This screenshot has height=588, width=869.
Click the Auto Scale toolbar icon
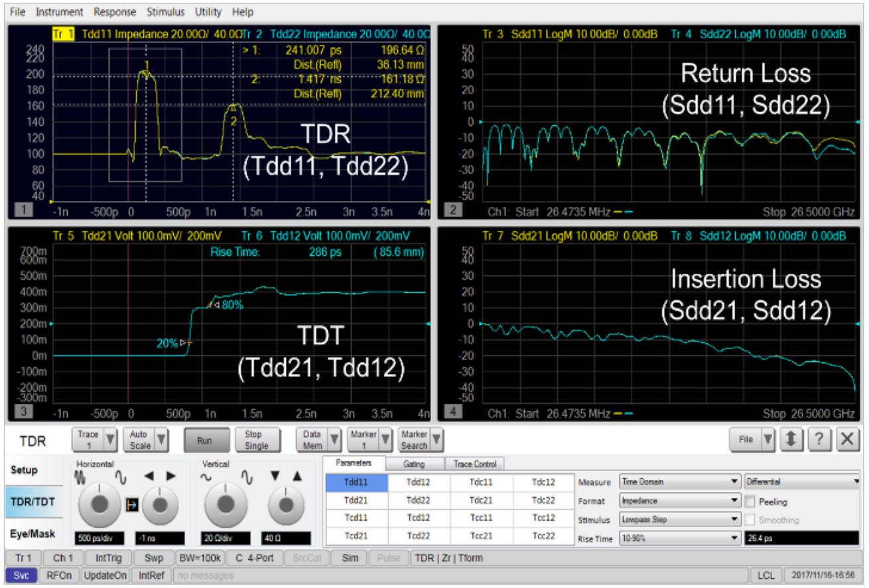[140, 438]
